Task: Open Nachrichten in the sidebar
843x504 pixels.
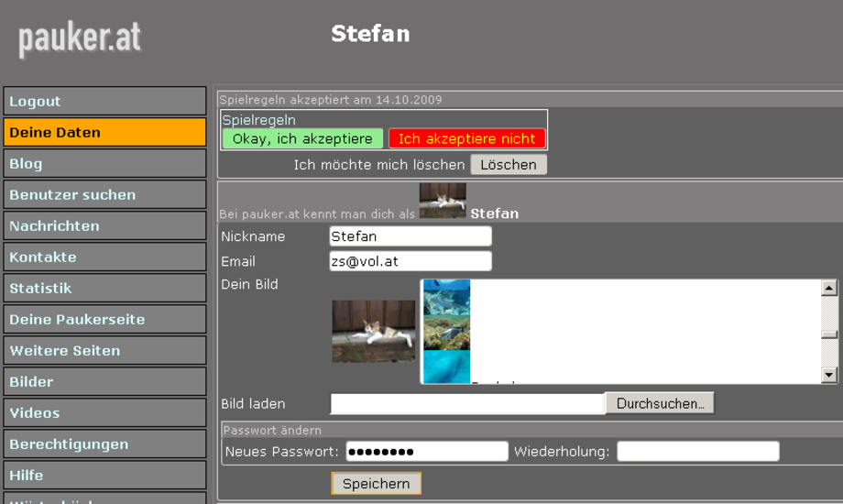Action: point(104,225)
